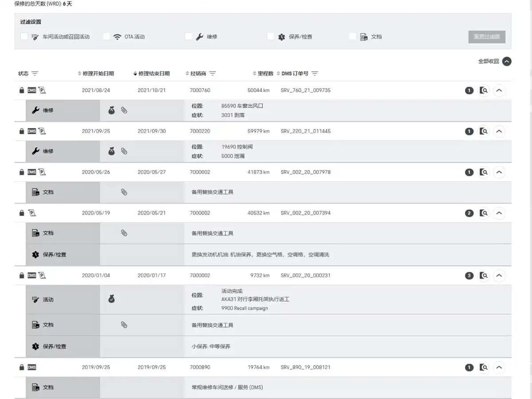
Task: Collapse all entries with 全部收回 chevron
Action: tap(507, 62)
